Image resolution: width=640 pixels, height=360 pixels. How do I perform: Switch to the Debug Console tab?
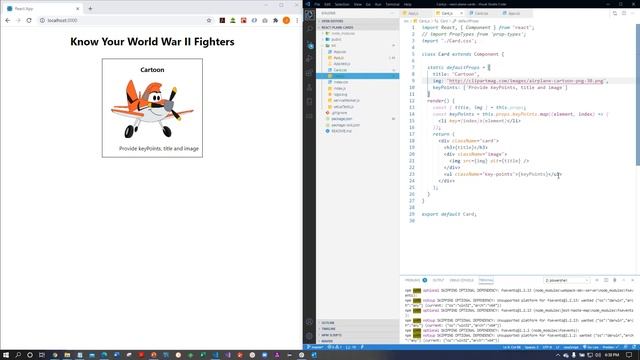click(x=462, y=280)
